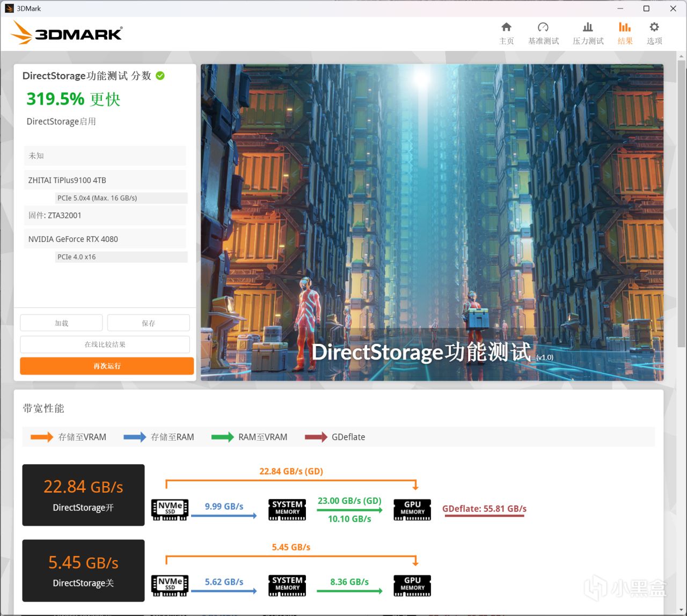
Task: Open the 压力测试 stress test tab
Action: click(588, 33)
